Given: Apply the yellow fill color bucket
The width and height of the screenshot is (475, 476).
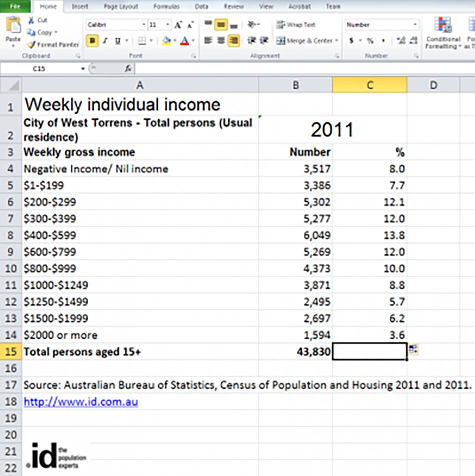Looking at the screenshot, I should [x=166, y=40].
